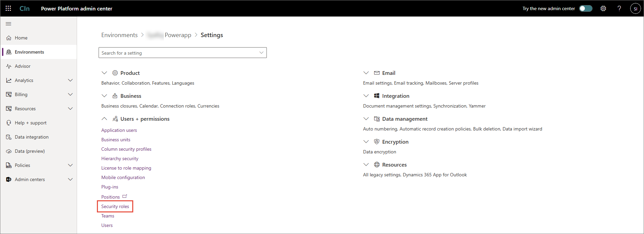Screen dimensions: 644x234
Task: Expand the Email settings section chevron
Action: (366, 73)
